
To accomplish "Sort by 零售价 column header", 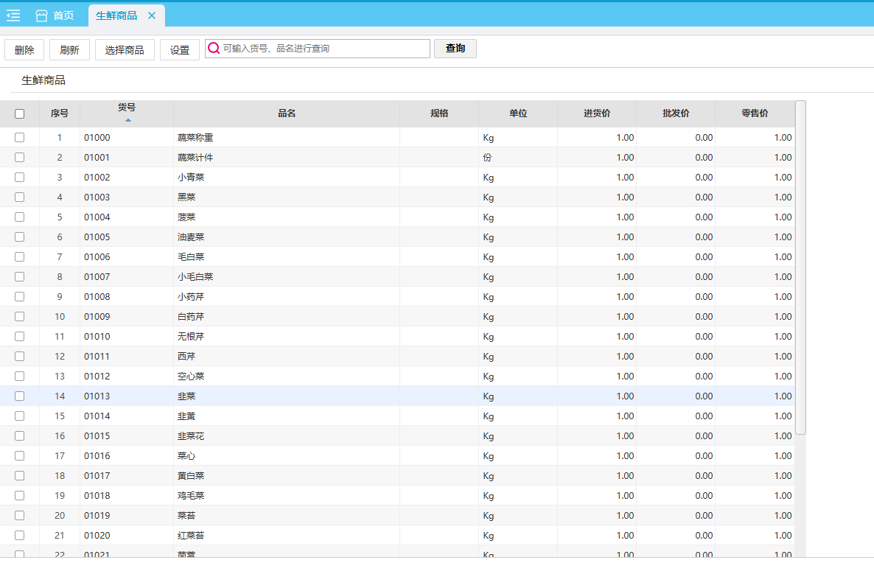I will (x=755, y=113).
